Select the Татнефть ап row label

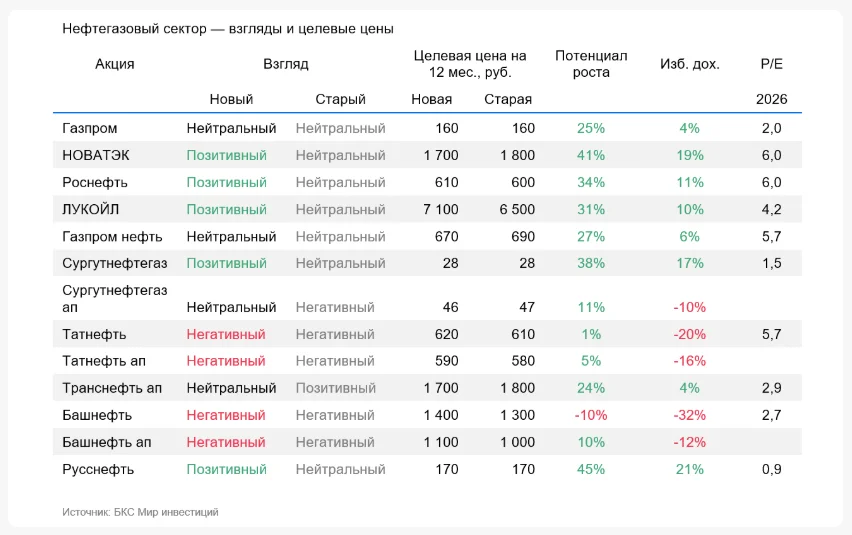pyautogui.click(x=108, y=361)
